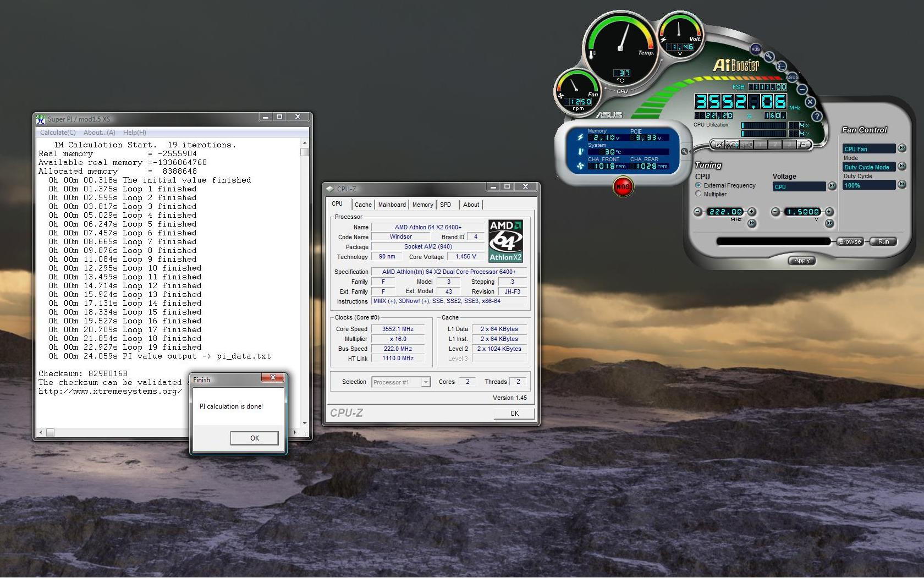Click the round ASUS logo button
This screenshot has width=924, height=578.
(x=792, y=77)
